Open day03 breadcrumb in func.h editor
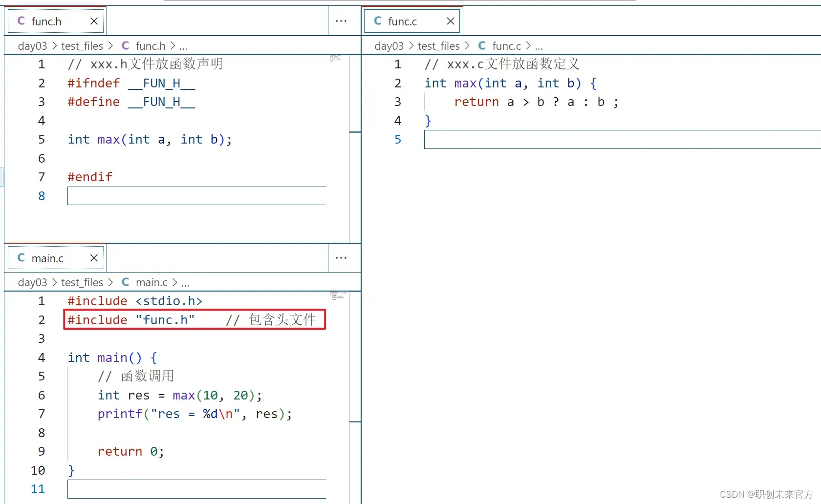 [32, 46]
